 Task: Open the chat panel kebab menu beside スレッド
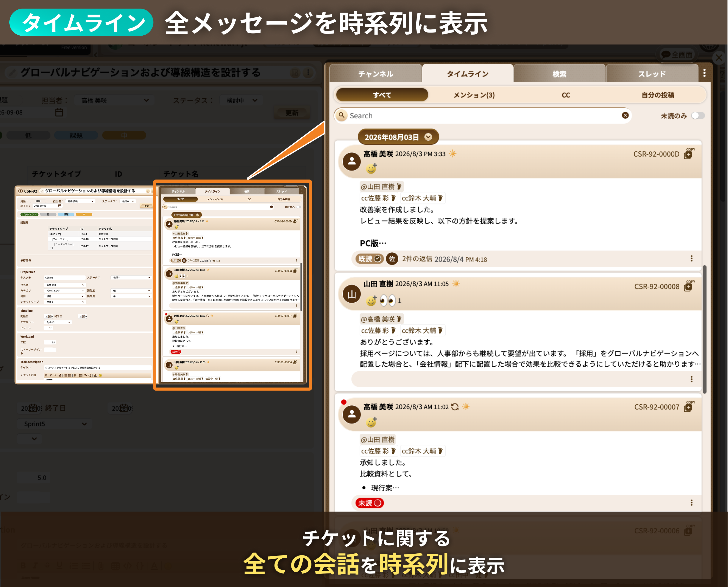click(x=704, y=73)
